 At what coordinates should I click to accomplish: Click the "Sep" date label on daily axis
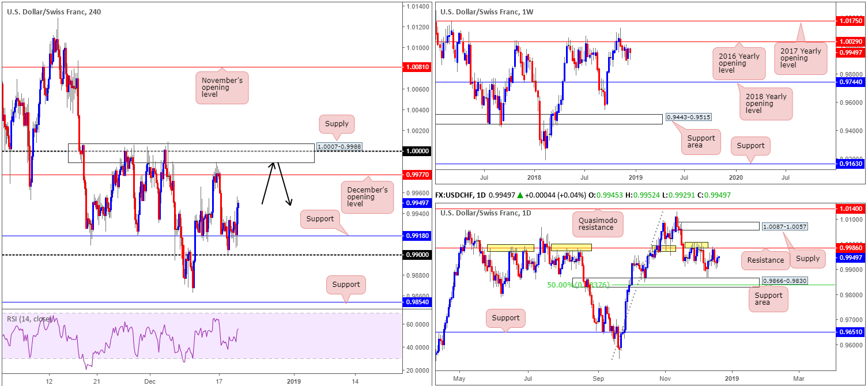point(598,380)
